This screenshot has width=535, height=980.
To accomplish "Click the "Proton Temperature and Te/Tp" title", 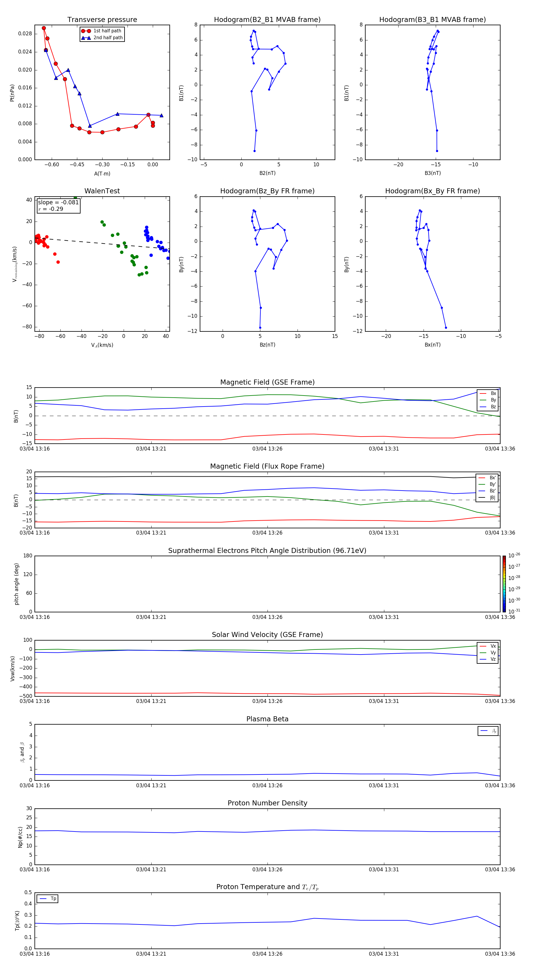I will pyautogui.click(x=267, y=887).
